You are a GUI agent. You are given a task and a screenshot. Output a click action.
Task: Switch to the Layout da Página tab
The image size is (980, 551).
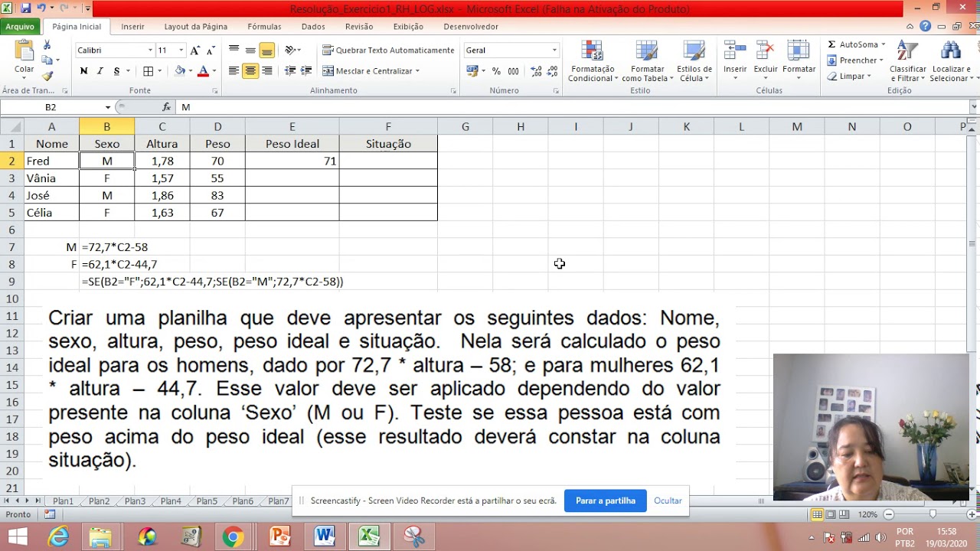point(195,27)
